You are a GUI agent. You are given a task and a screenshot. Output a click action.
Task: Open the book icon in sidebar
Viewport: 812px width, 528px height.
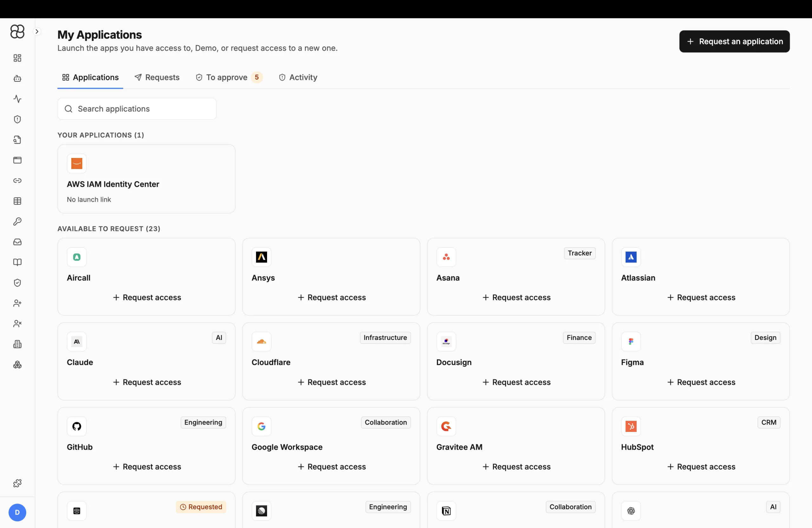coord(17,262)
